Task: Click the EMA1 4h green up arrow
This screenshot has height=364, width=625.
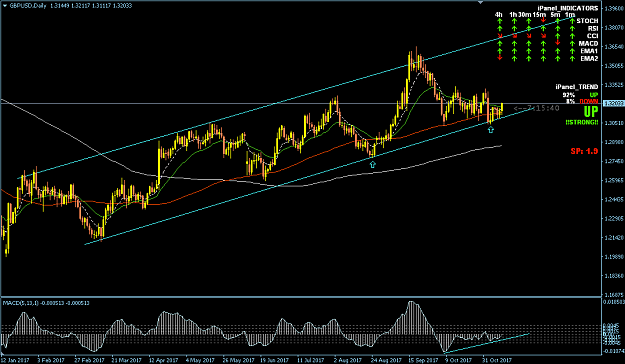Action: click(x=499, y=51)
